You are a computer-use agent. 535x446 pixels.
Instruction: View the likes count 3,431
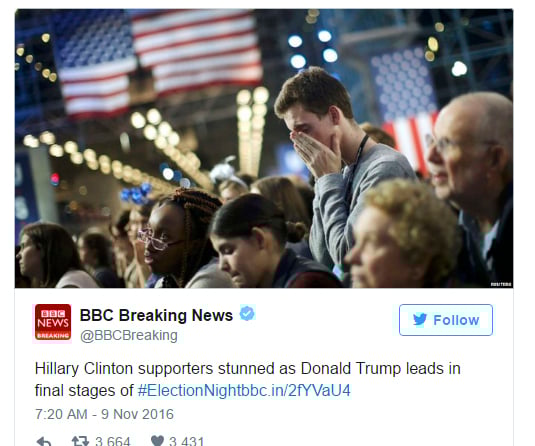click(x=186, y=441)
